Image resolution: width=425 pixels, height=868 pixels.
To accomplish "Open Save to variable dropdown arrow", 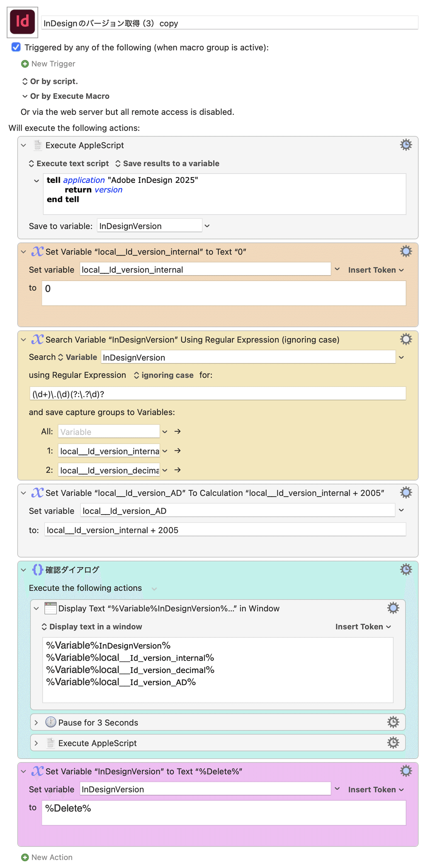I will pyautogui.click(x=207, y=226).
